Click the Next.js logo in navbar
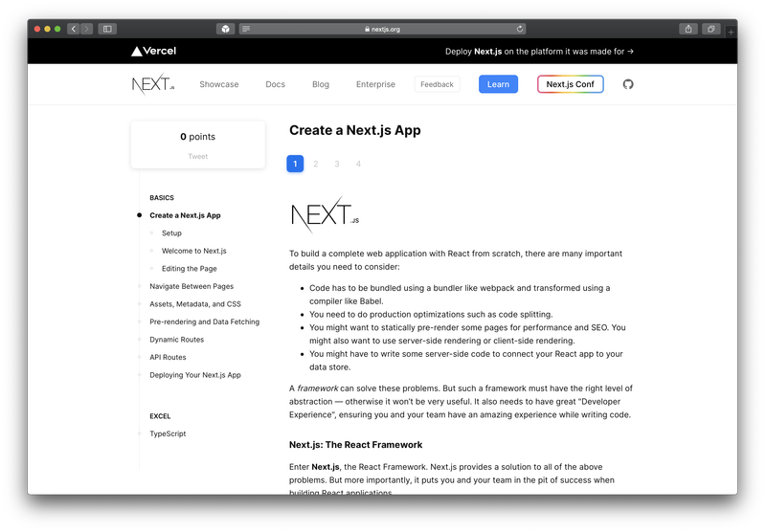 click(153, 84)
